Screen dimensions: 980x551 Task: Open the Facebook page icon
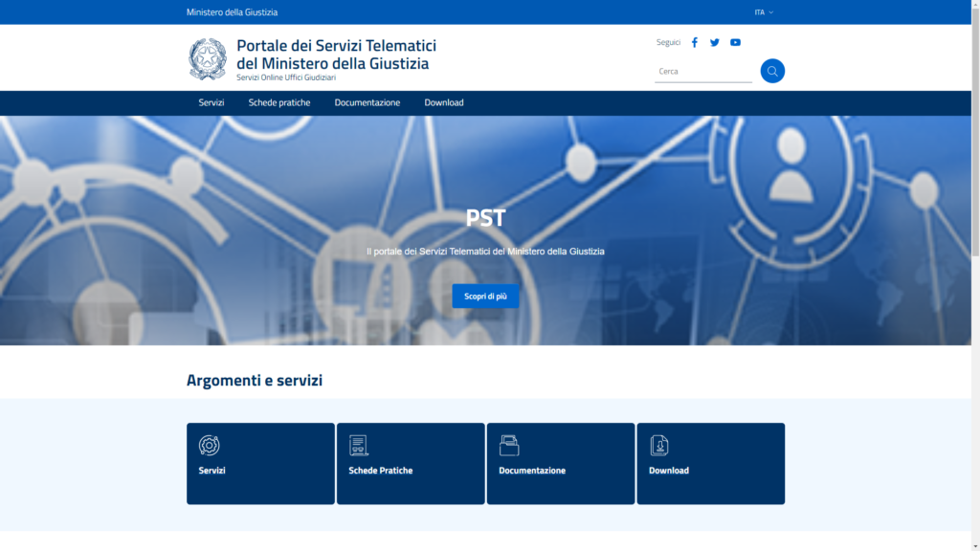(x=695, y=42)
